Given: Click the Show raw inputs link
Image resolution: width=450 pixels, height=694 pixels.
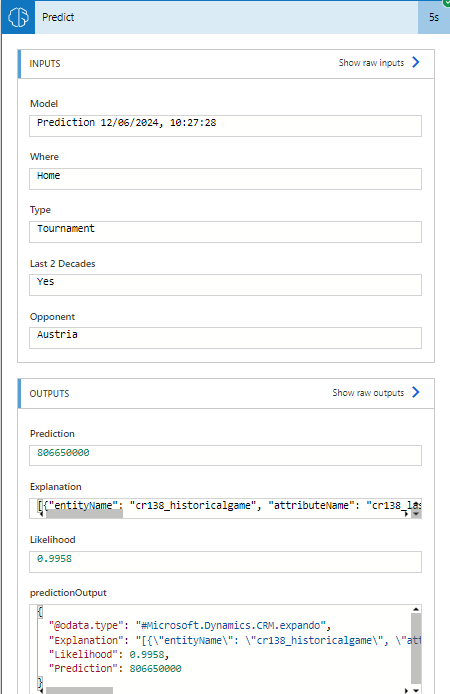Looking at the screenshot, I should (371, 63).
